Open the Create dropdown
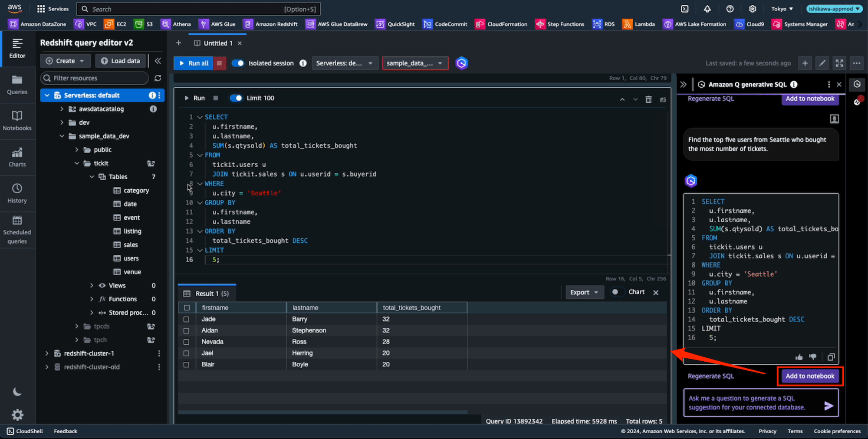This screenshot has height=439, width=868. pyautogui.click(x=65, y=61)
